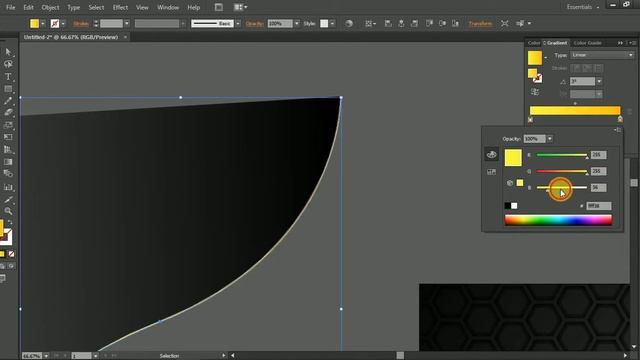
Task: Click the B blue channel slider
Action: pos(562,188)
